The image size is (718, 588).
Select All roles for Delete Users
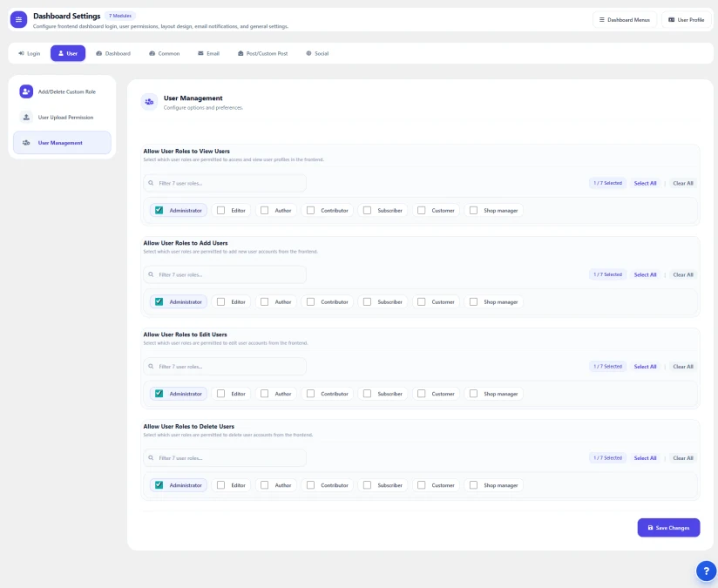tap(645, 458)
